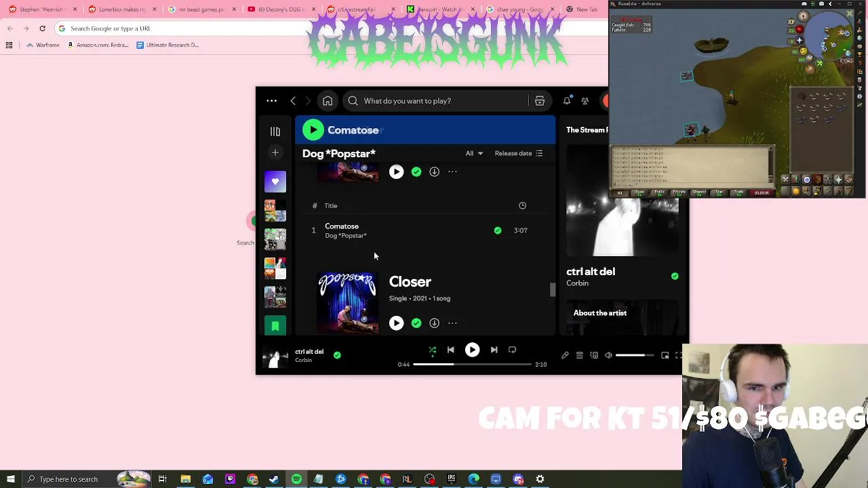The image size is (868, 488).
Task: Toggle saved checkmark on Comatose track row
Action: tap(498, 230)
